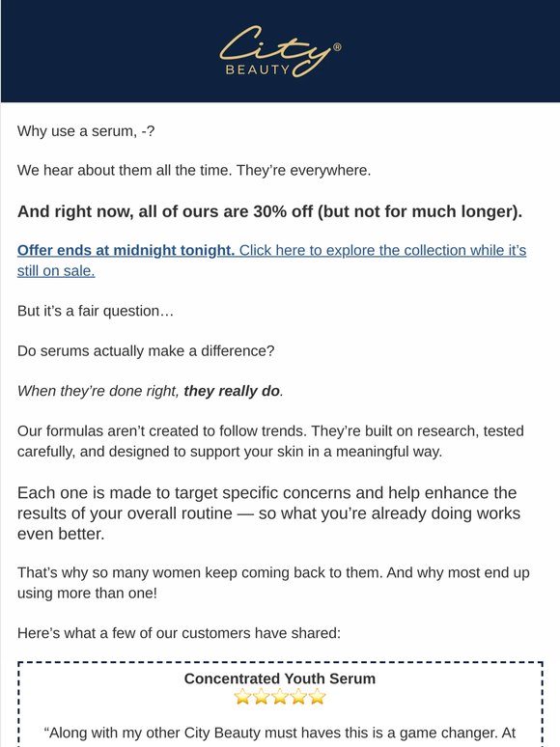
Task: Click the BEAUTY wordmark under logo script
Action: pos(258,70)
